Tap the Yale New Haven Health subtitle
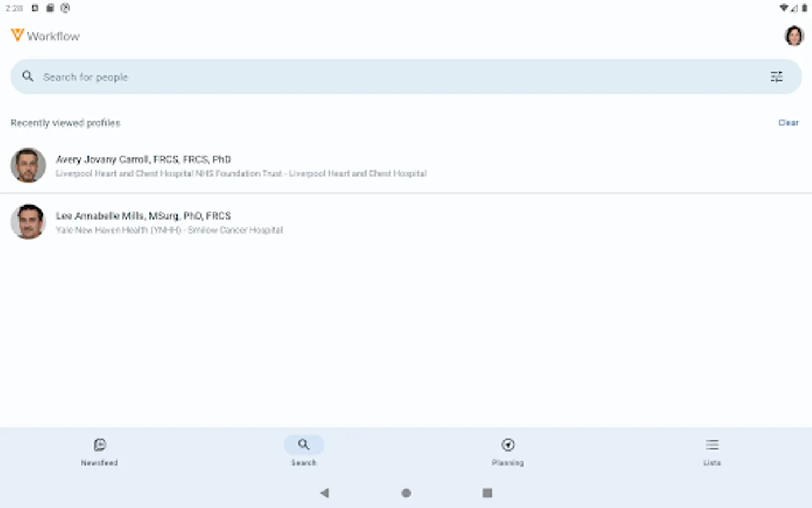 tap(169, 230)
